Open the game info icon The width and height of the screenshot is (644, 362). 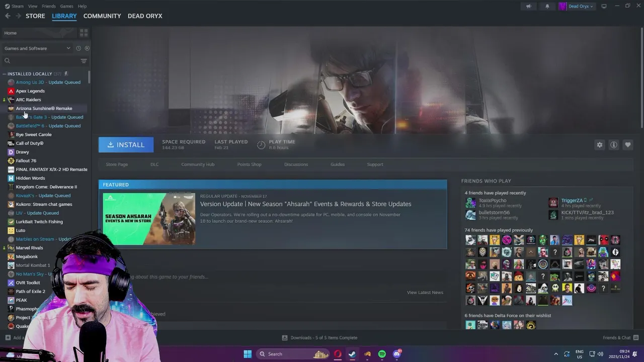(x=614, y=145)
